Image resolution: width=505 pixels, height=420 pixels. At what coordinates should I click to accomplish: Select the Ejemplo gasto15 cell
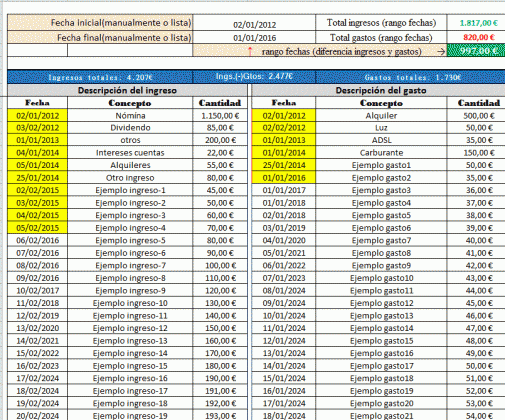381,341
